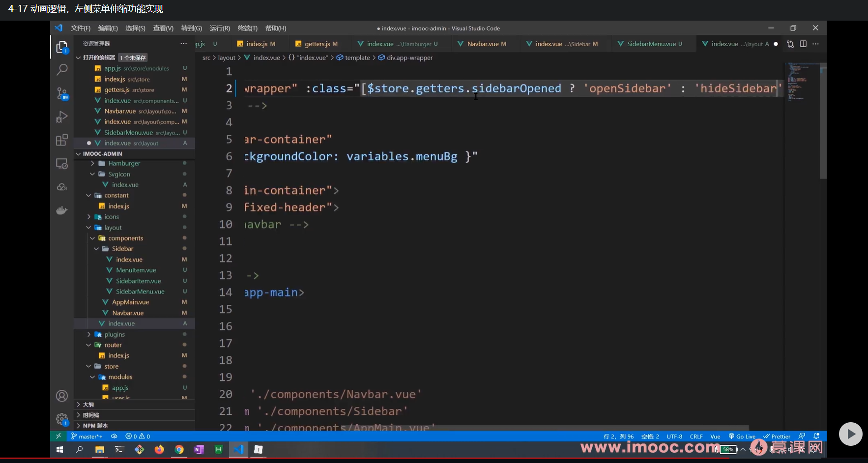Viewport: 868px width, 463px height.
Task: Open the File menu
Action: click(x=81, y=28)
